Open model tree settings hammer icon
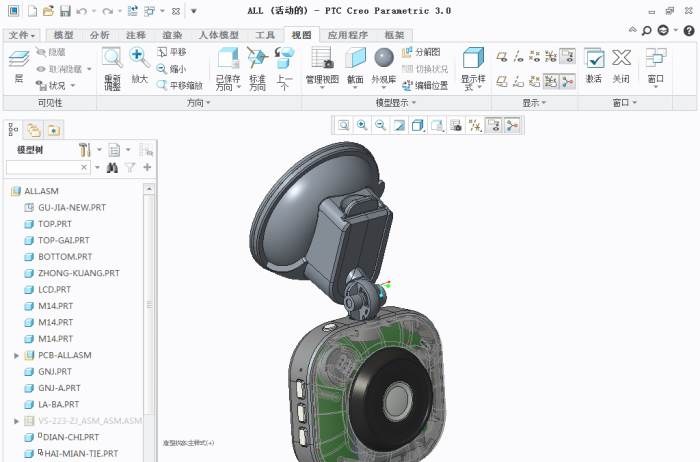This screenshot has height=462, width=700. click(85, 150)
